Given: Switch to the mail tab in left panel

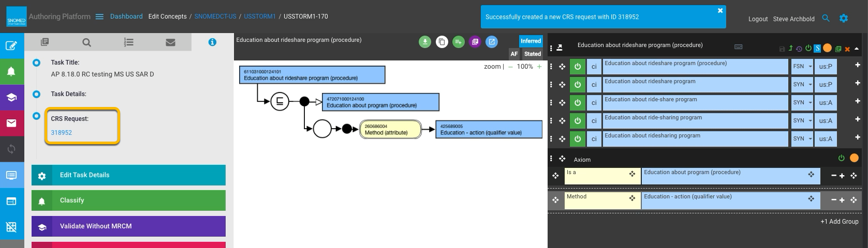Looking at the screenshot, I should pos(170,42).
